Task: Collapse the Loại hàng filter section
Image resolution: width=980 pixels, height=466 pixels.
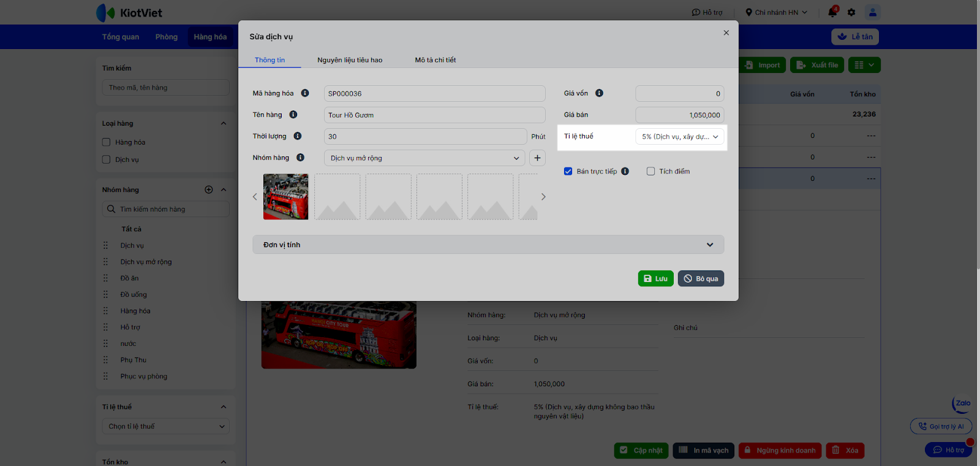Action: coord(224,123)
